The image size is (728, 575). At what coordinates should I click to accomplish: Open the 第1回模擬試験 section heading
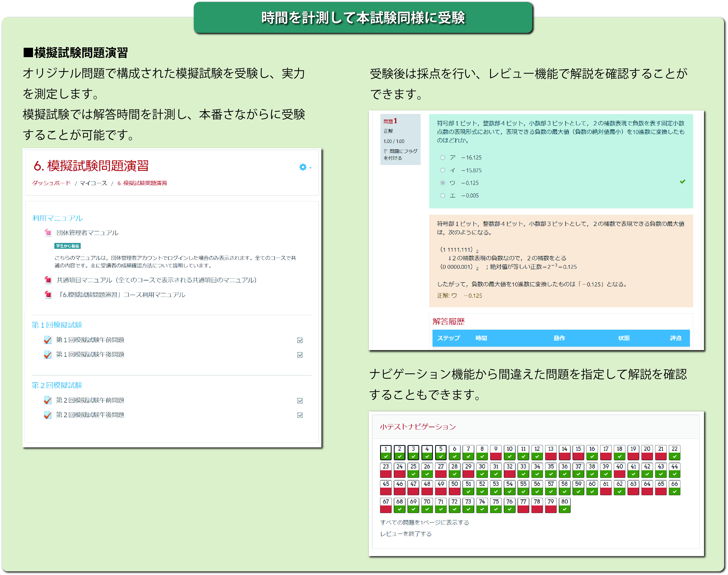tap(57, 325)
